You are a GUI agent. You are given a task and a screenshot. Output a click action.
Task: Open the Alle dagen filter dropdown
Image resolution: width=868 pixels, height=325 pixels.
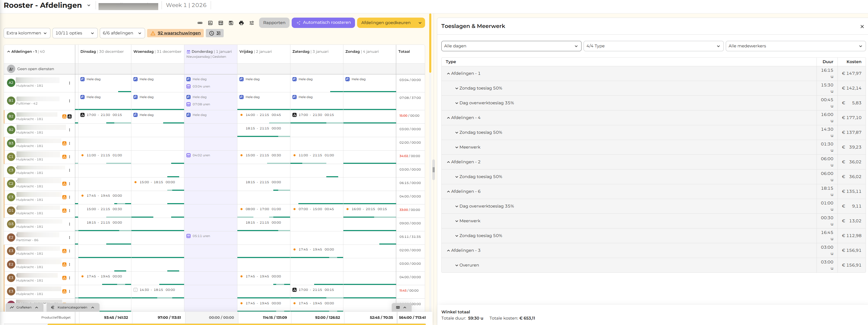tap(511, 46)
